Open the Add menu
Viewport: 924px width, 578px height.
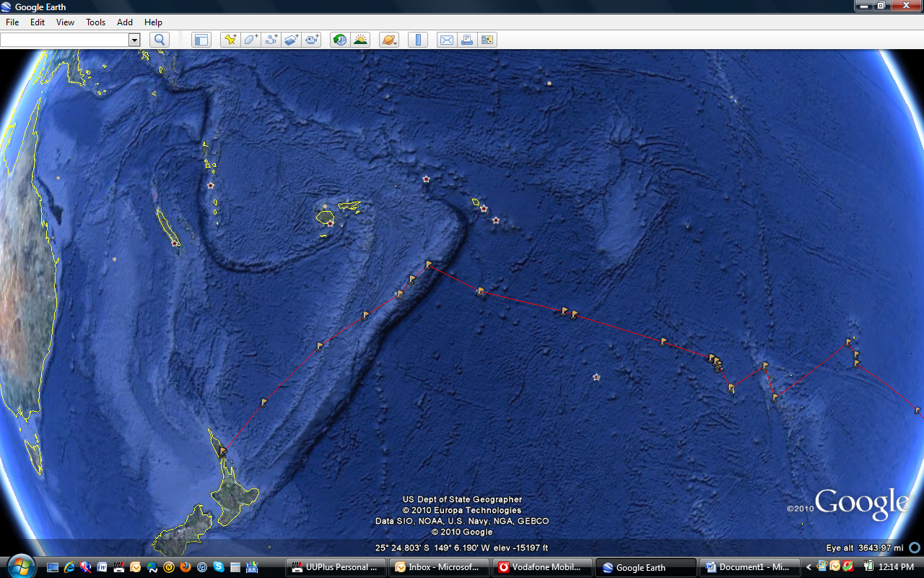pyautogui.click(x=125, y=22)
